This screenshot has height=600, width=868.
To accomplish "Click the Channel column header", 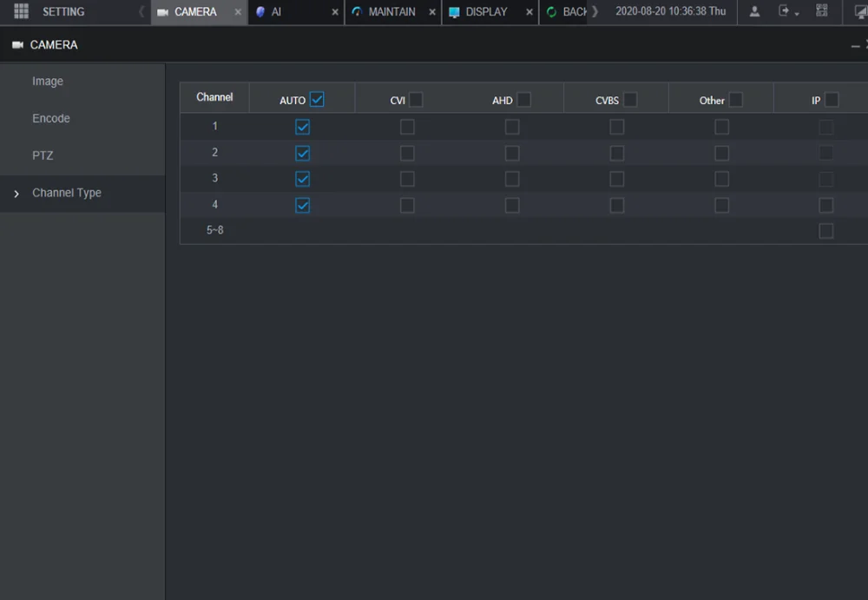I will (214, 97).
